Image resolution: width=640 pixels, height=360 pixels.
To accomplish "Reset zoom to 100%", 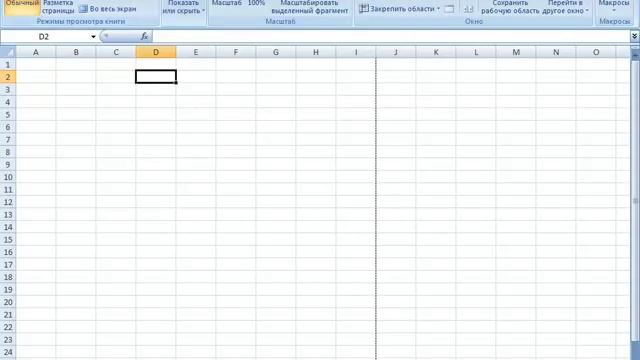I will pyautogui.click(x=256, y=3).
